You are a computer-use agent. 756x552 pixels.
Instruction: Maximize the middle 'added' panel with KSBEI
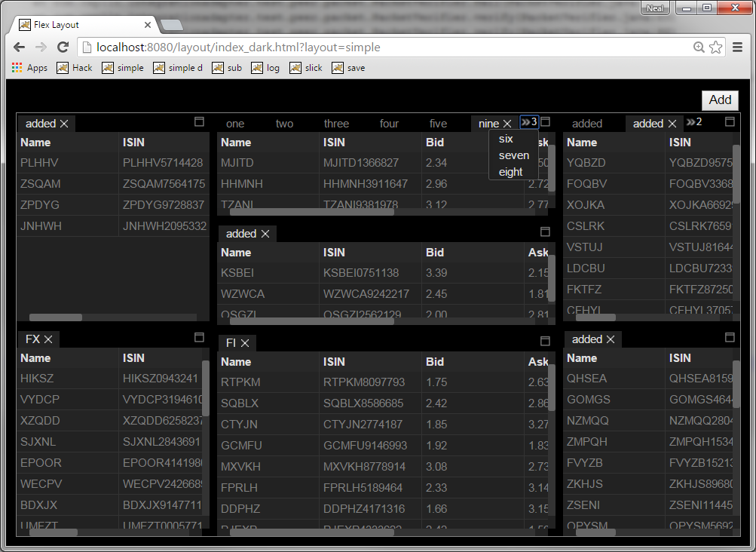tap(545, 232)
